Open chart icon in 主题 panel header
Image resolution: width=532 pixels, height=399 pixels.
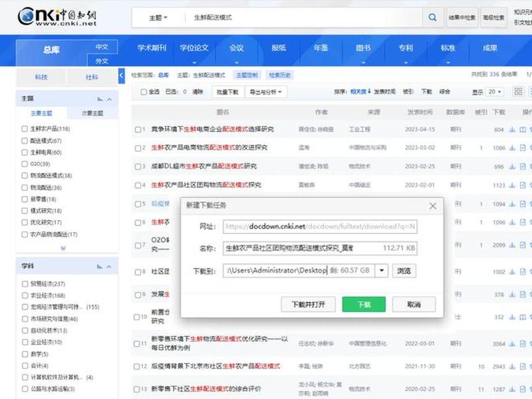100,99
